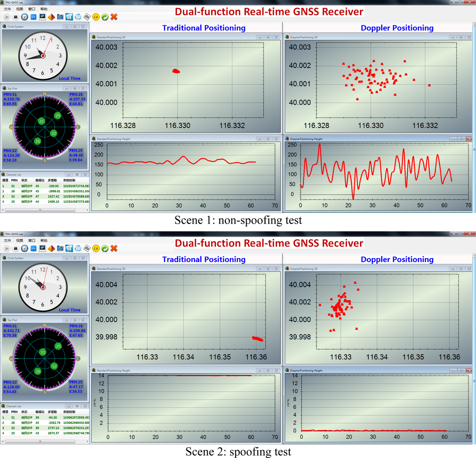Click the globe sync toolbar icon
This screenshot has width=476, height=458.
(x=78, y=17)
